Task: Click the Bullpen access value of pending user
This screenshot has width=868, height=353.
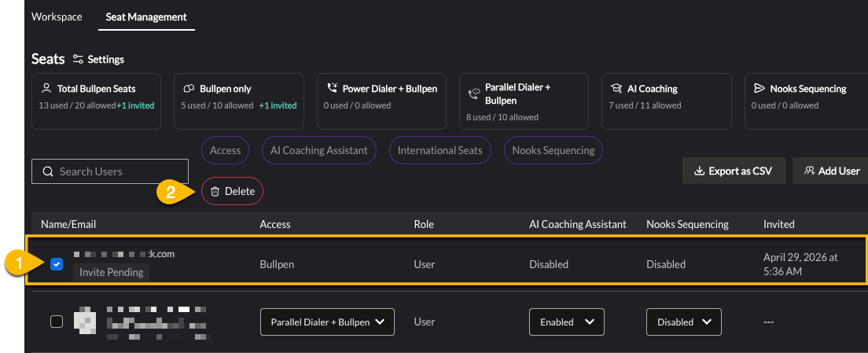Action: [x=277, y=264]
